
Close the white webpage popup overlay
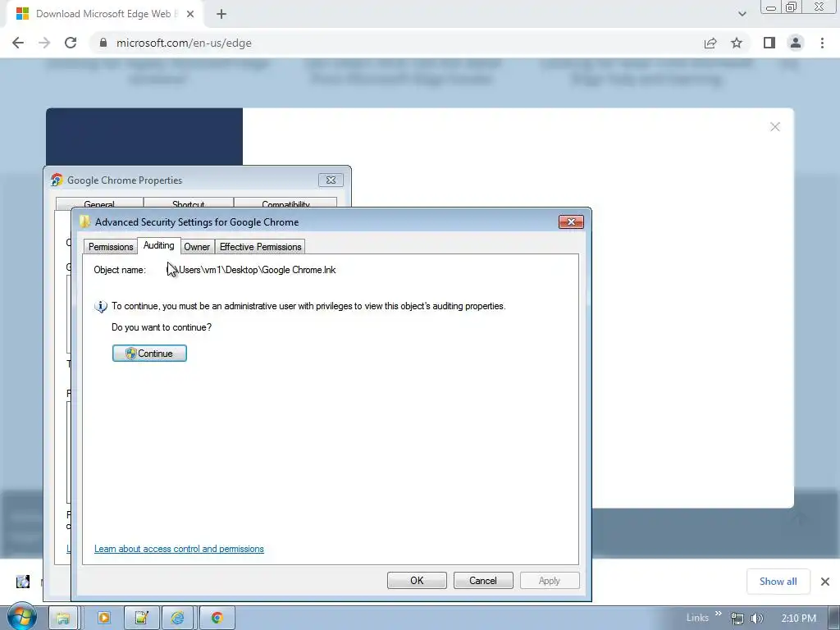(x=775, y=127)
